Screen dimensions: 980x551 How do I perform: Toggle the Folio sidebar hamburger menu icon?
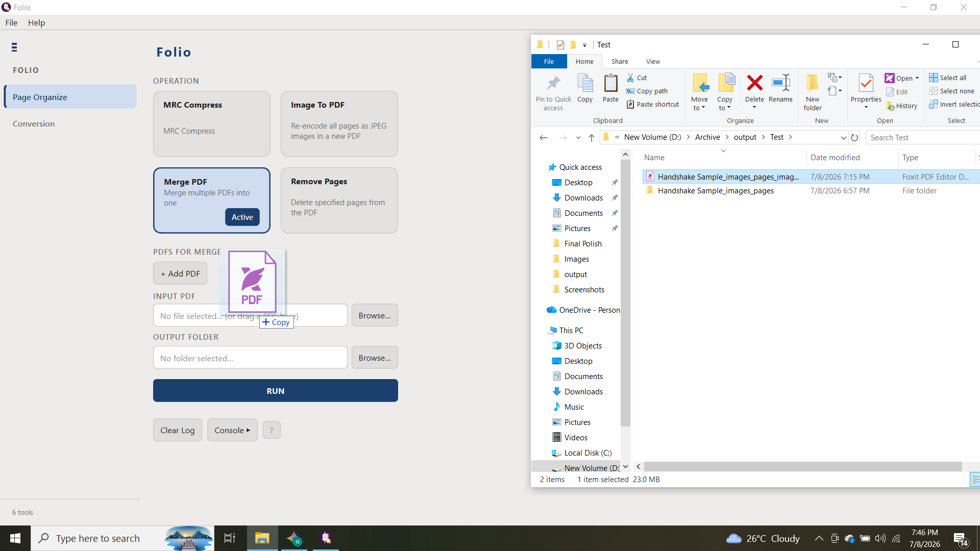[14, 47]
